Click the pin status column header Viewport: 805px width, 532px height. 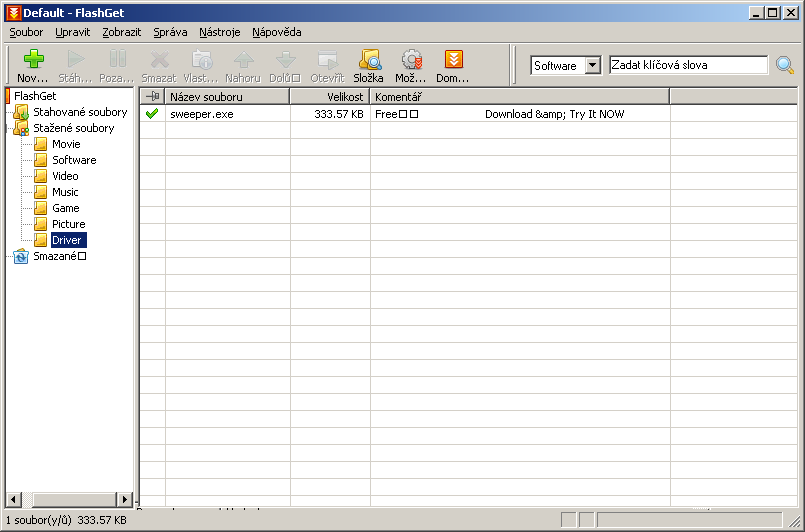152,97
